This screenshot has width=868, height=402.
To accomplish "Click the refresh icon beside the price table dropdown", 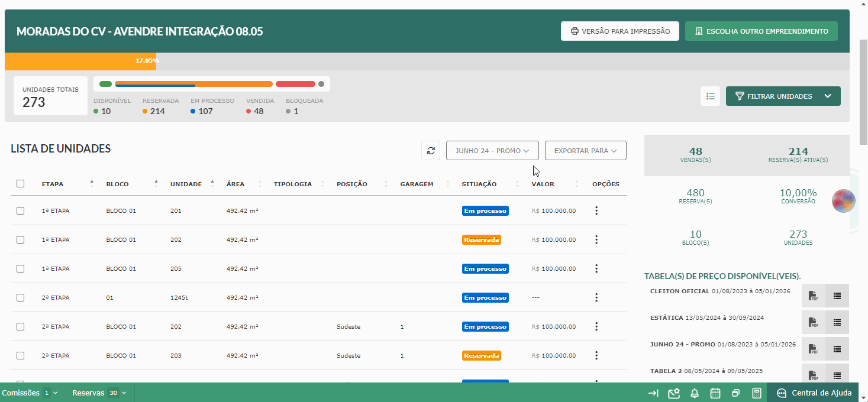I will (431, 151).
